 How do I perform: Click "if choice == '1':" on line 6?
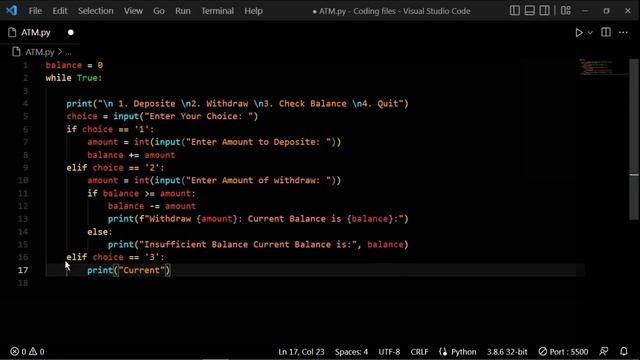pos(110,129)
